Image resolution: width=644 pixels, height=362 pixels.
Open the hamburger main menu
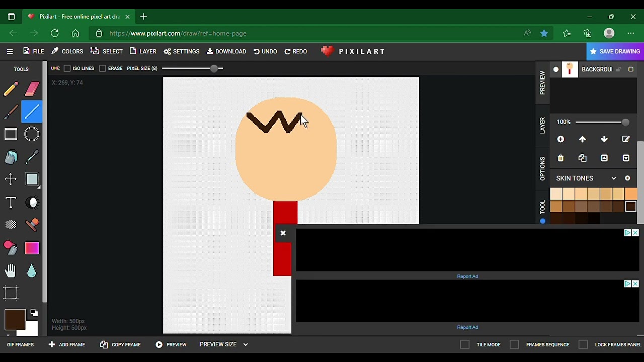point(10,51)
